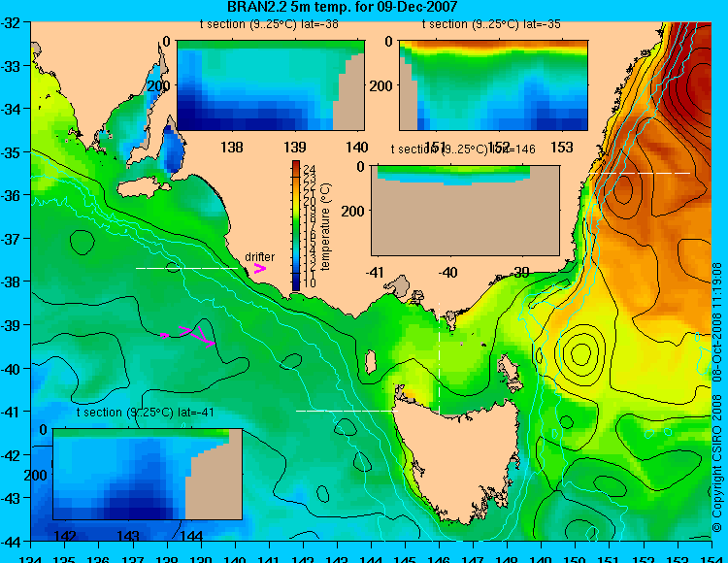Viewport: 728px width, 563px height.
Task: Click the -37 latitude label on the y-axis
Action: point(11,239)
